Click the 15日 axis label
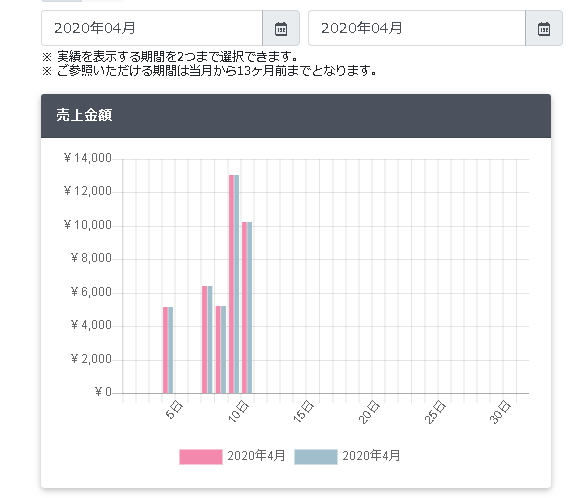Image resolution: width=571 pixels, height=498 pixels. [x=304, y=411]
